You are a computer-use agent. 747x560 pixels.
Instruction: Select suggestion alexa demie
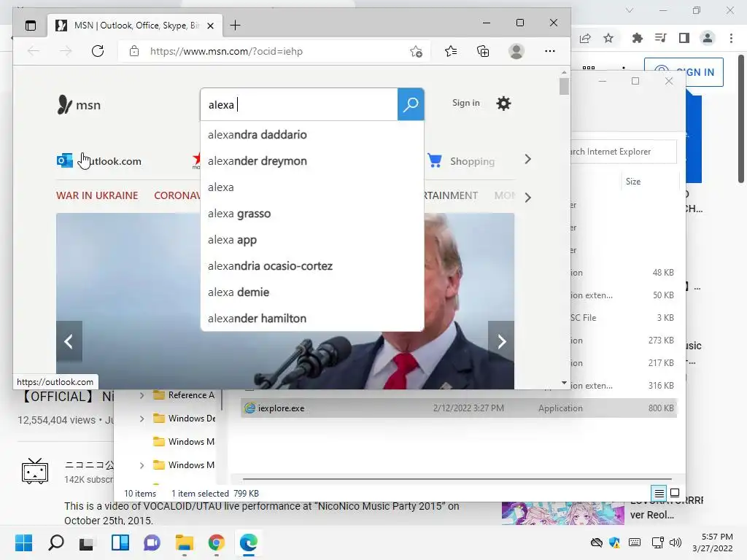312,292
